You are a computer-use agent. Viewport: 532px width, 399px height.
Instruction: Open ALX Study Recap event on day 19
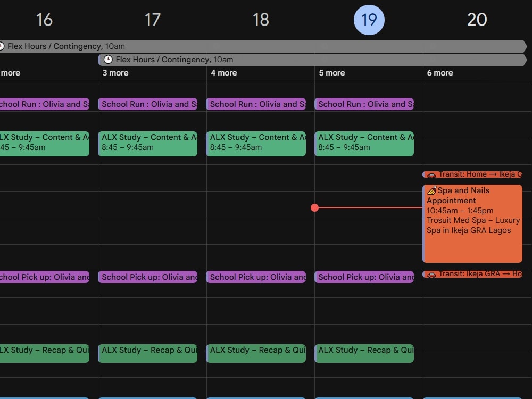tap(364, 354)
